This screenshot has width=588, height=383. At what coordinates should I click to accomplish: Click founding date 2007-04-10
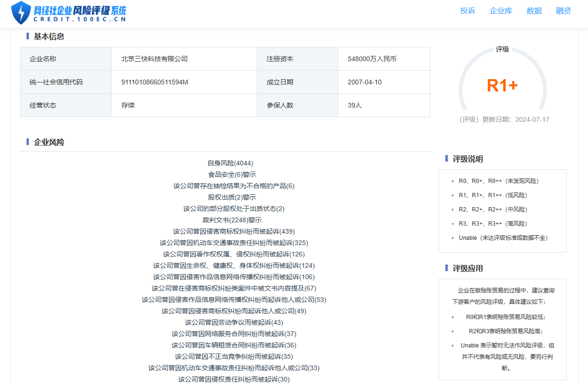[364, 82]
